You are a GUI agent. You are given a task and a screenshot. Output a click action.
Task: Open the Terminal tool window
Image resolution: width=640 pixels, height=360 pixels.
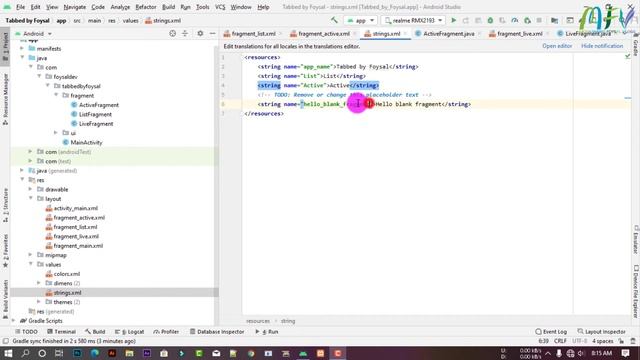[61, 332]
